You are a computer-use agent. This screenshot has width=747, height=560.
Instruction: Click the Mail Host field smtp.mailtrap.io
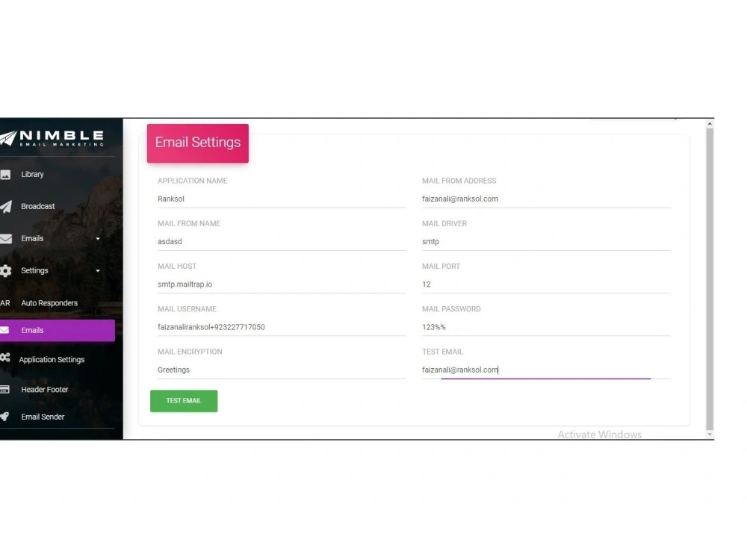(x=282, y=284)
